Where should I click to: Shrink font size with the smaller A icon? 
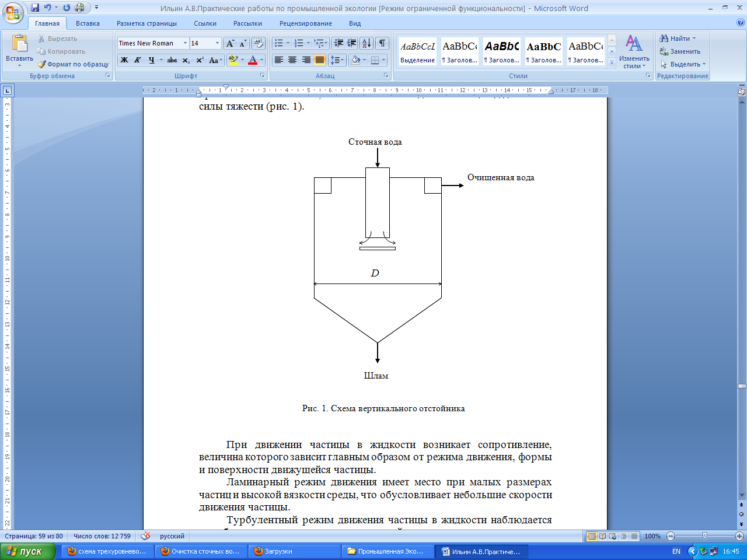pos(242,43)
